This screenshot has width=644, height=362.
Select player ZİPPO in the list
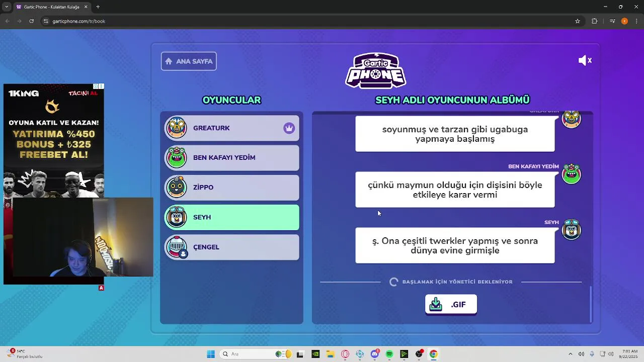tap(232, 187)
